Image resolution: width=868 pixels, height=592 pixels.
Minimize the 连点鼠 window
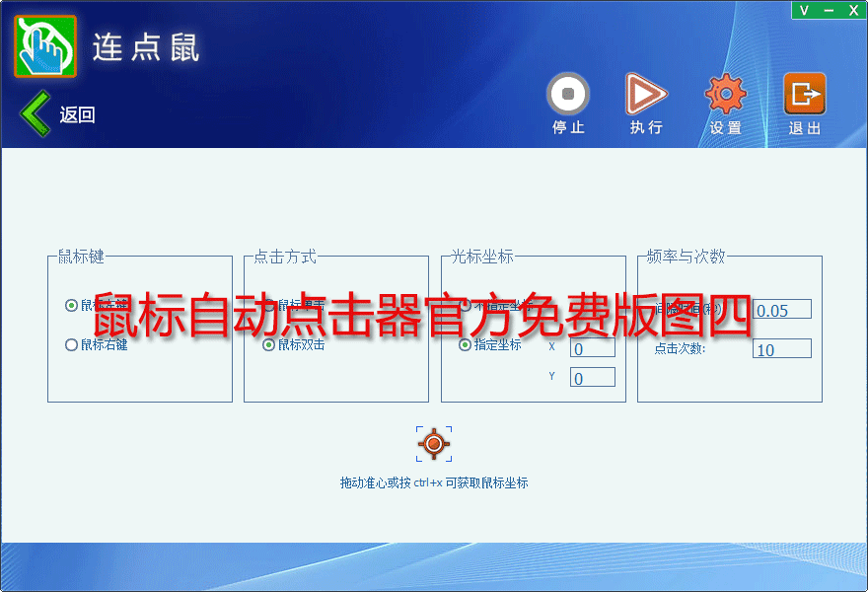[829, 11]
